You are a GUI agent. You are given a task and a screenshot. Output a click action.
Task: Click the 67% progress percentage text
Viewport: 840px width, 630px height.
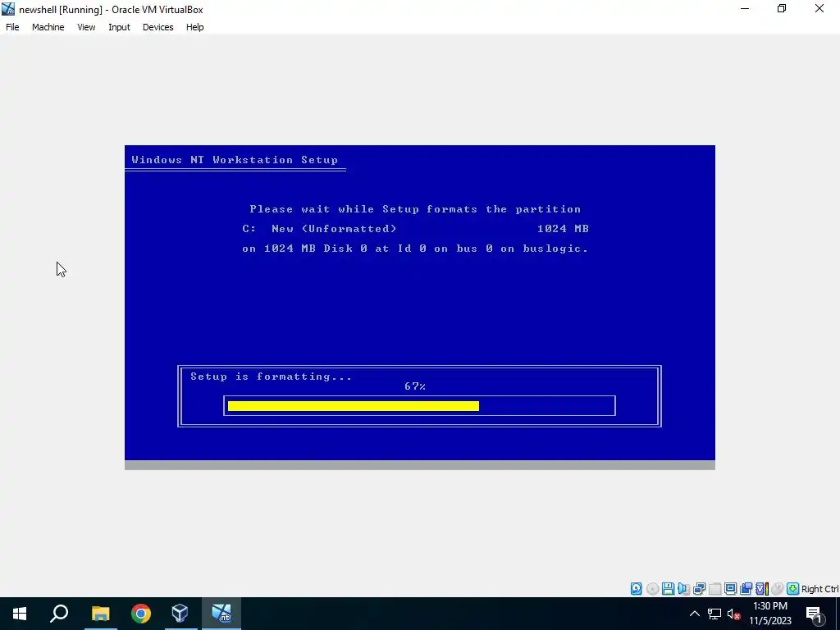[415, 386]
